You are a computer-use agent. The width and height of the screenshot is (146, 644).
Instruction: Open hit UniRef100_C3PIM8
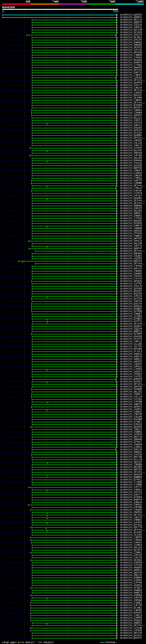coord(131,266)
